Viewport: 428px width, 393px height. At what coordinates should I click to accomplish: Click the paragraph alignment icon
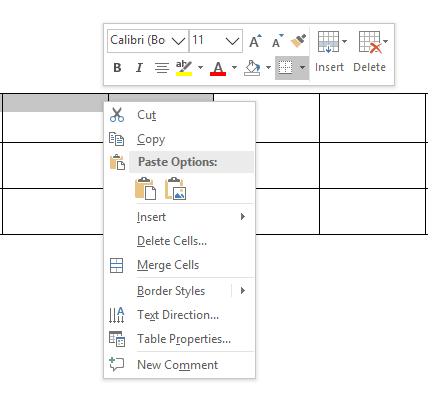coord(162,68)
